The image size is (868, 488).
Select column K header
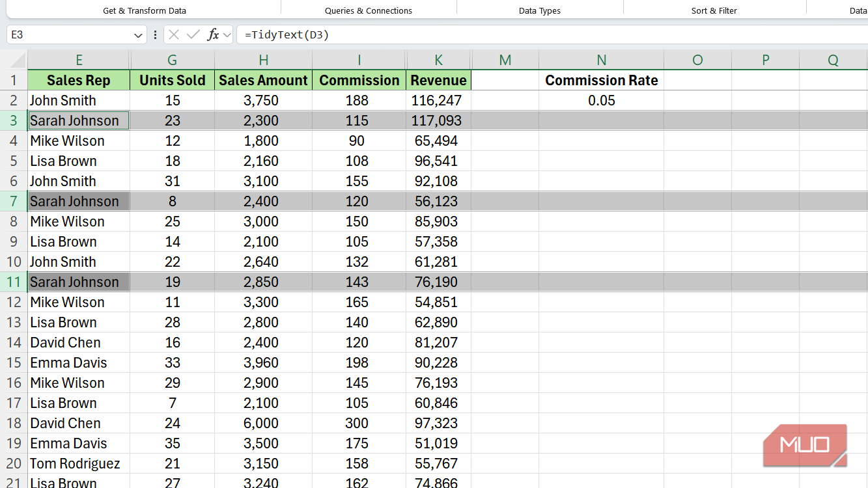coord(438,60)
